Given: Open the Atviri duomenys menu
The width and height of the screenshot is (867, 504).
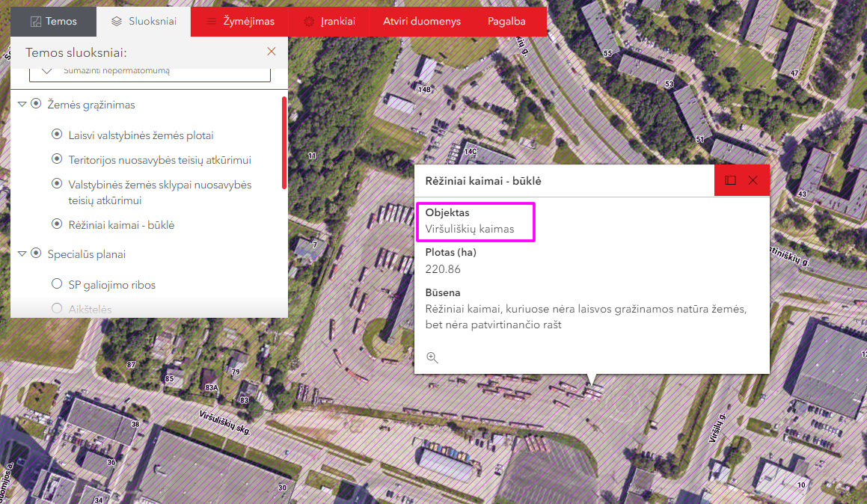Looking at the screenshot, I should click(x=421, y=22).
